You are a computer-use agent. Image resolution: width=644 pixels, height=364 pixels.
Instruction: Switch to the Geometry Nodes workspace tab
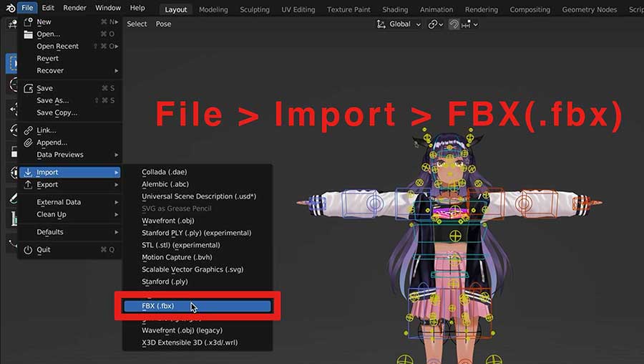590,9
